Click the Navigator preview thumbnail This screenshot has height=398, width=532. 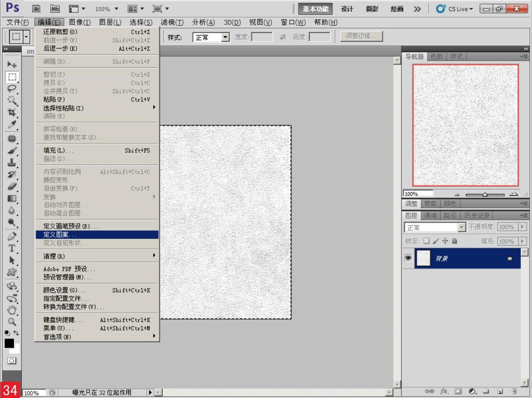coord(466,125)
